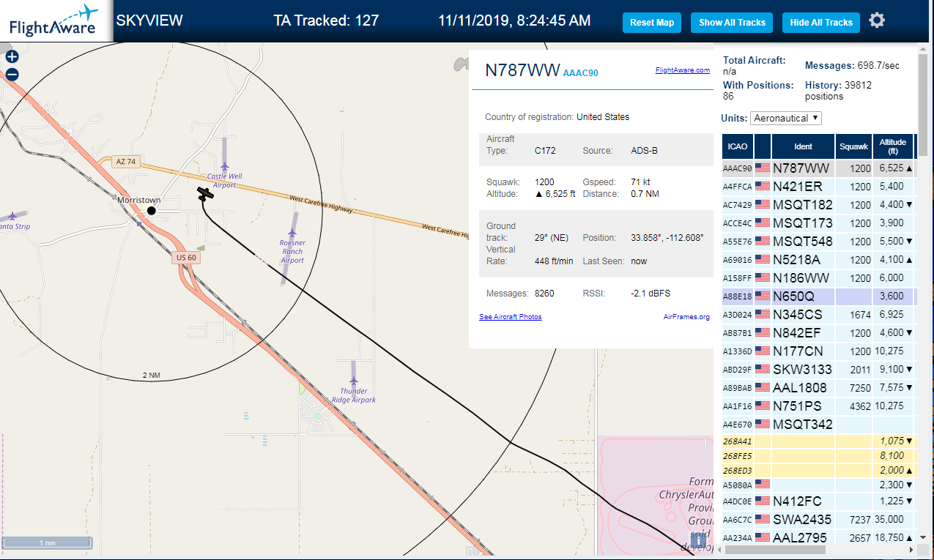Click the US flag in the SWA2435 row
The image size is (934, 560).
coord(763,520)
